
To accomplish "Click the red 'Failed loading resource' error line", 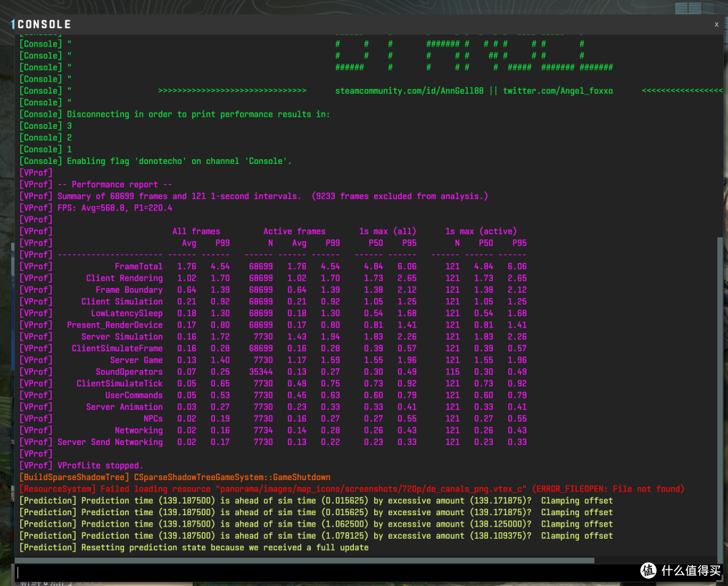I will tap(351, 489).
